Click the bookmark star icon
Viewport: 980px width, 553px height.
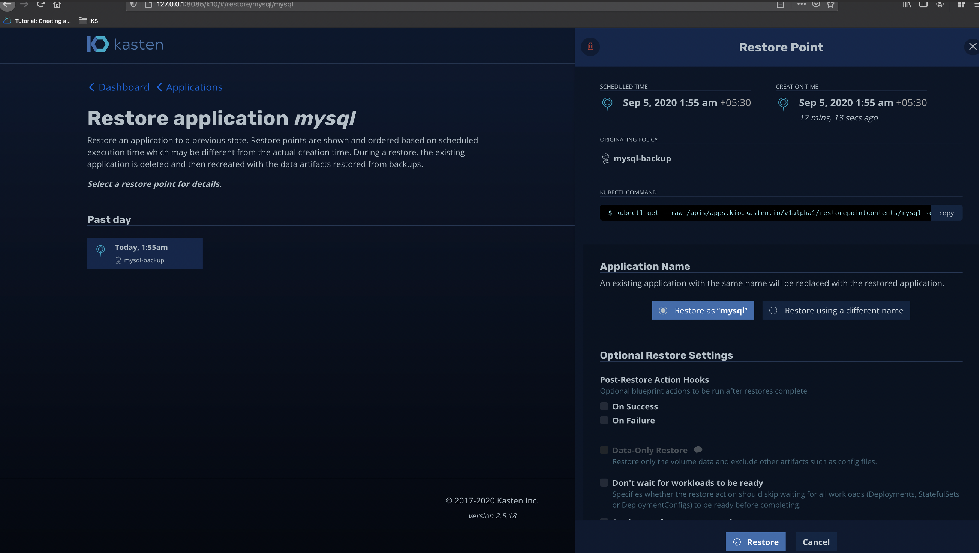[x=830, y=5]
